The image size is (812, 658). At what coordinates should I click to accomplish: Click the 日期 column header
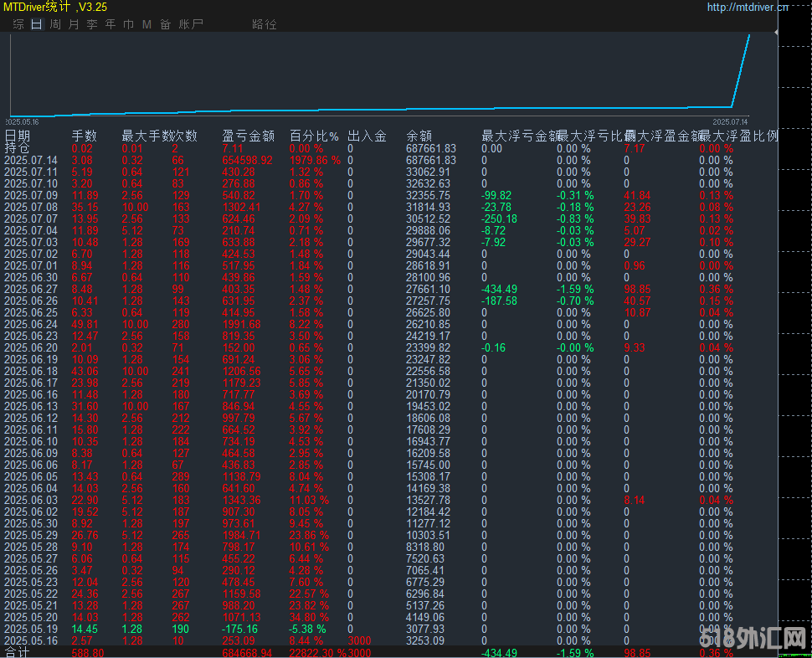[18, 136]
